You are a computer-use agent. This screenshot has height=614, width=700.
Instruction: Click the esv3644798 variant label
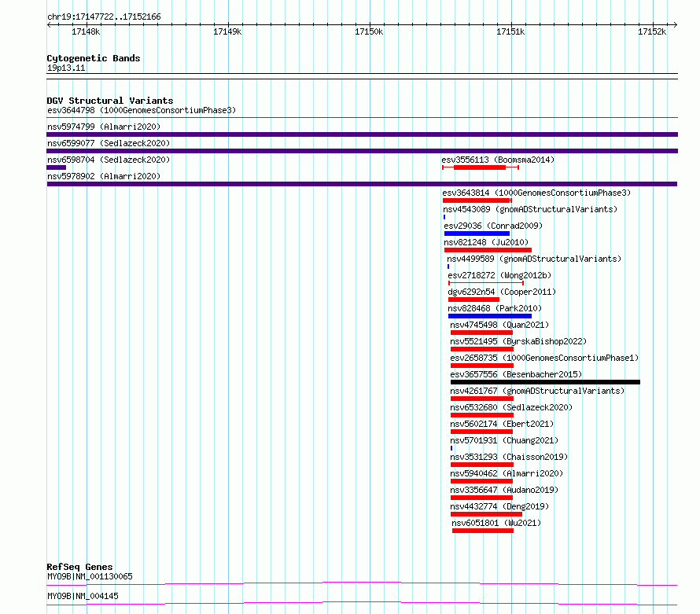142,110
